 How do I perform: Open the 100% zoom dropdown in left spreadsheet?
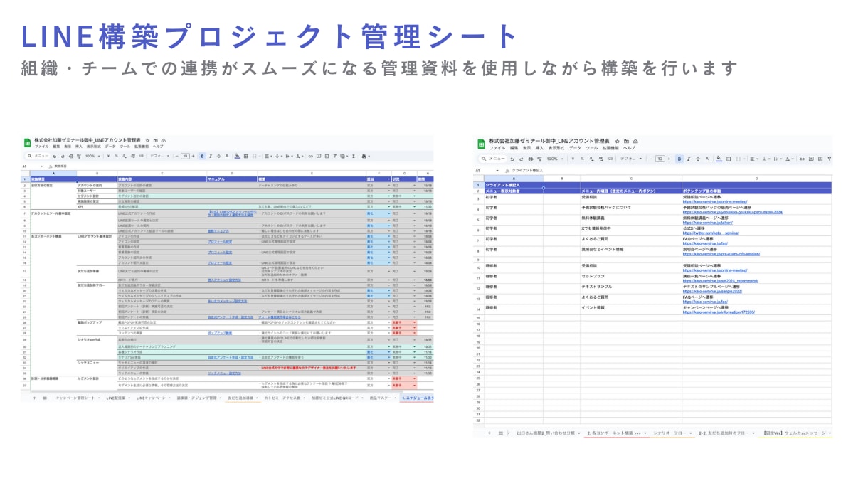point(92,156)
